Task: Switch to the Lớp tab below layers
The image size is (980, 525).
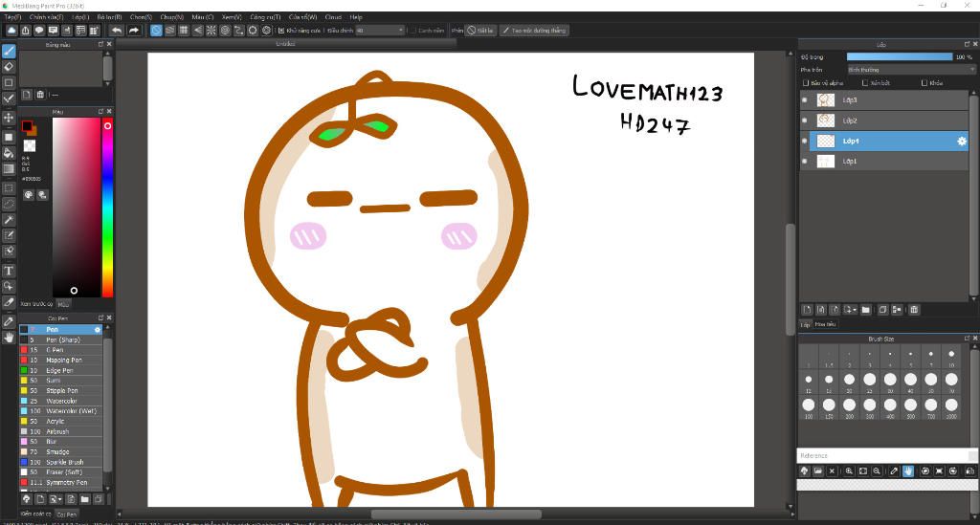Action: tap(805, 324)
